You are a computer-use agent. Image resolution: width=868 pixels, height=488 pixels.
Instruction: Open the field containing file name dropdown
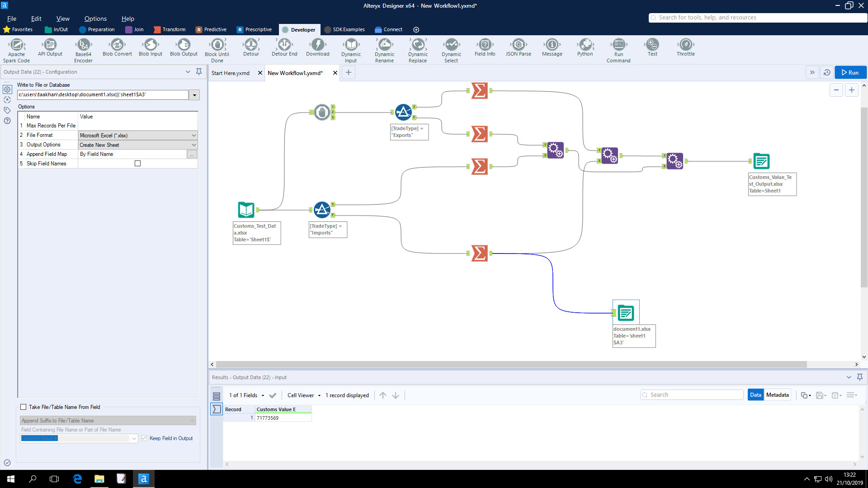click(134, 438)
